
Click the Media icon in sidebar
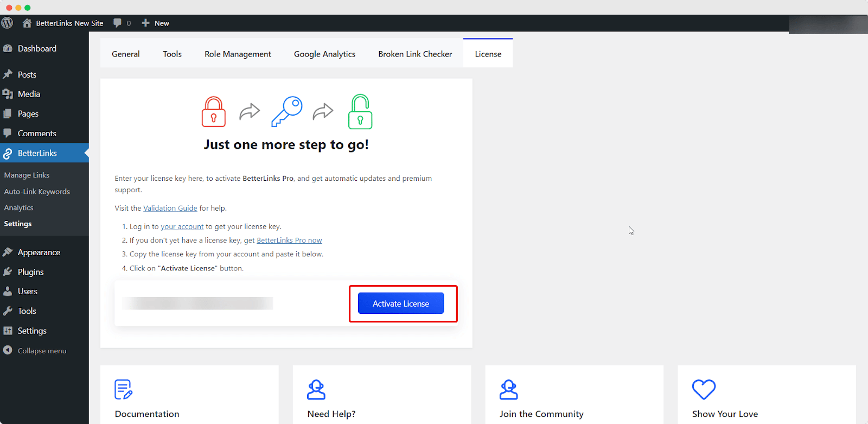[x=8, y=94]
